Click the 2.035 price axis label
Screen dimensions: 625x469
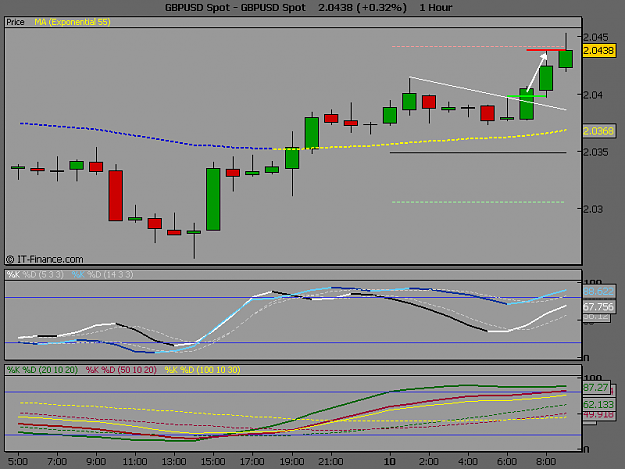click(x=596, y=152)
